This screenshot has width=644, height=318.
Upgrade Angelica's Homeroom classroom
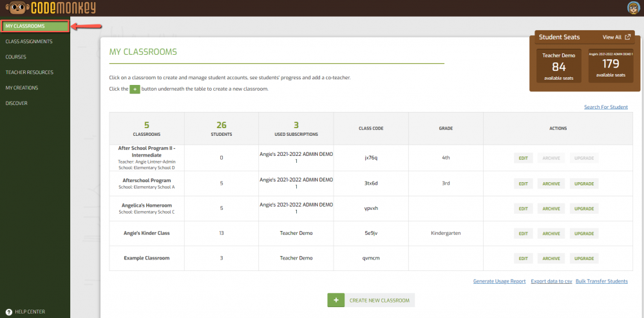coord(584,209)
